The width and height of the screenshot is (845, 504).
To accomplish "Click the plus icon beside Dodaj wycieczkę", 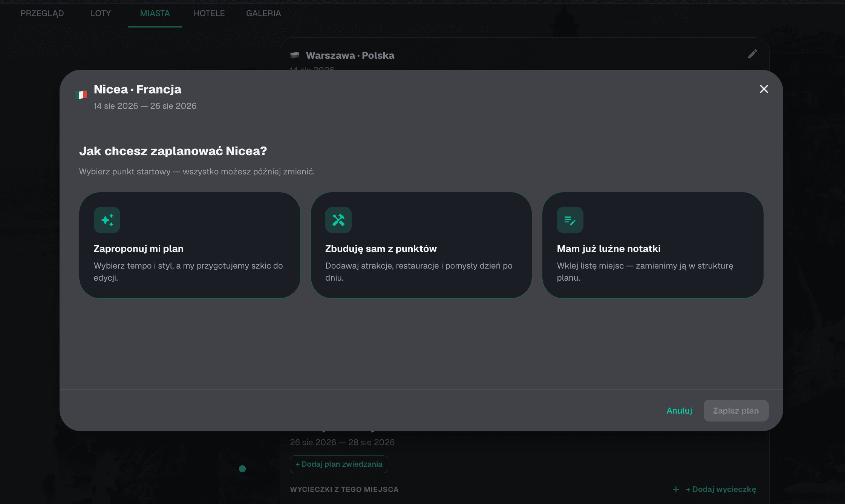I will coord(676,489).
